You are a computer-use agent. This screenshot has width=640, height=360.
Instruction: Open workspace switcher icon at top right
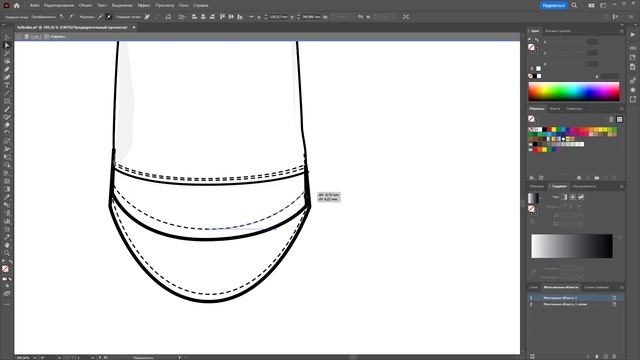point(603,6)
